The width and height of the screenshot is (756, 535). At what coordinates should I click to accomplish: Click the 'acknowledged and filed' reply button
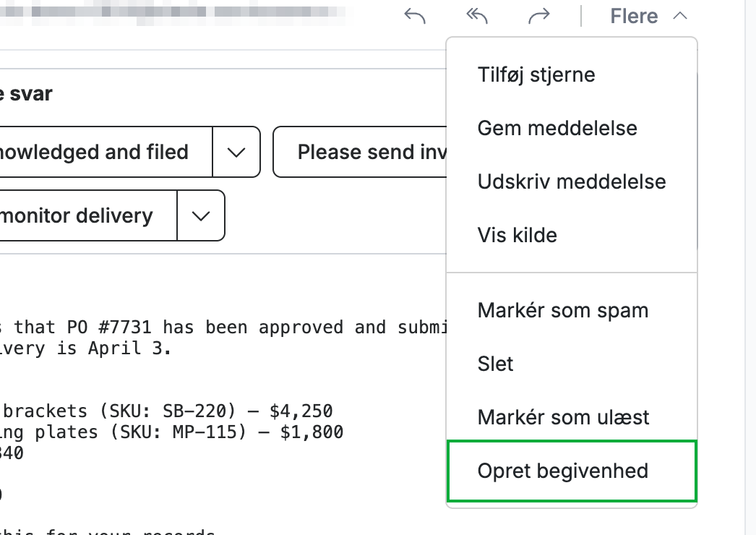click(106, 152)
